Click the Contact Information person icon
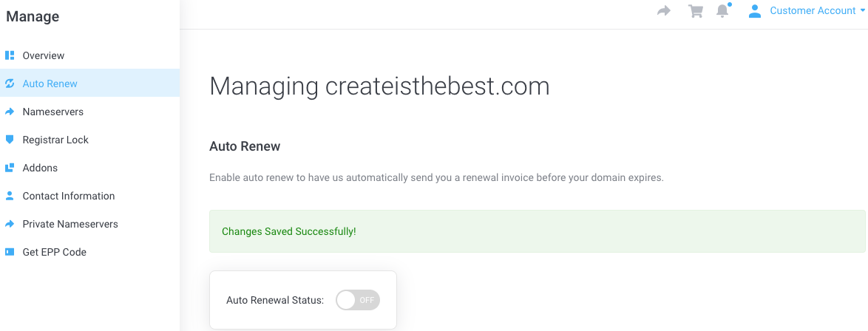868x331 pixels. [x=10, y=196]
